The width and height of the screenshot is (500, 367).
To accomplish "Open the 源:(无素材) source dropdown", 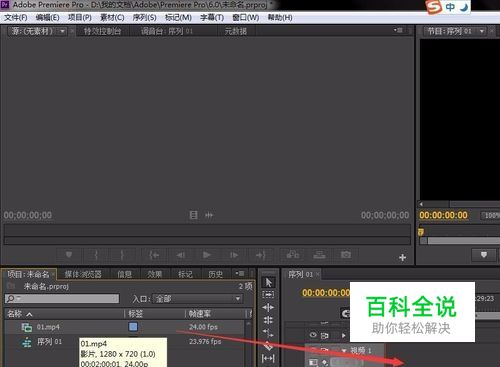I will (62, 31).
